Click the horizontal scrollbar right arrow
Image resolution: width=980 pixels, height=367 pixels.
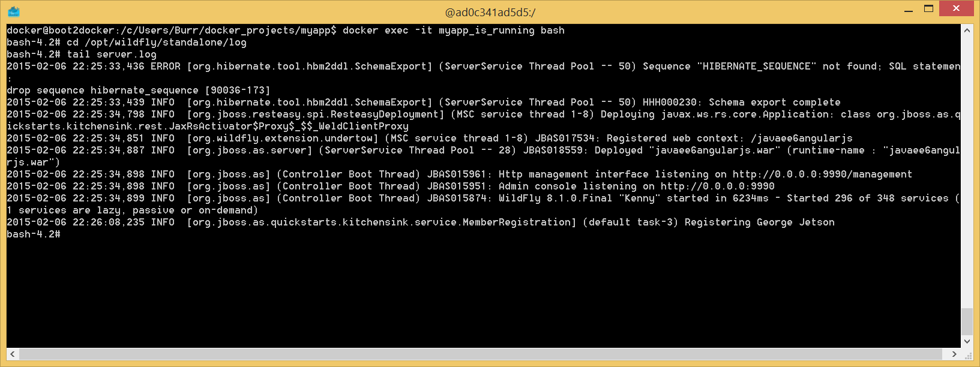954,354
